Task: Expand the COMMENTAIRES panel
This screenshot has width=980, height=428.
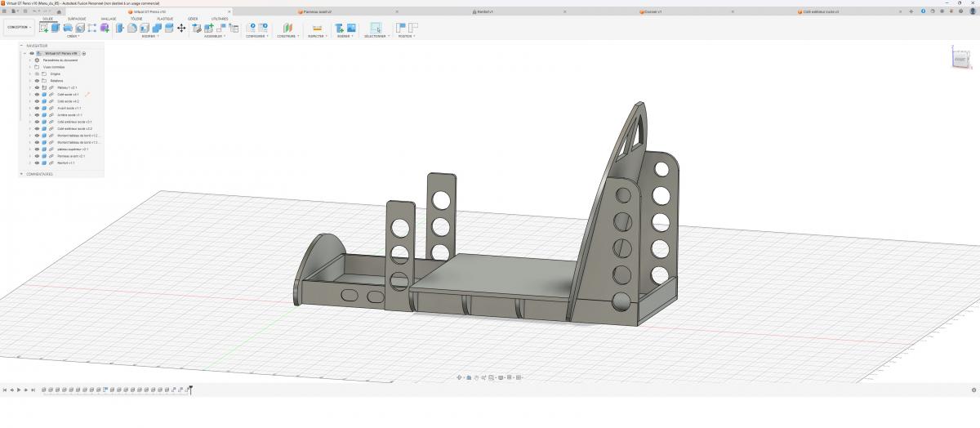Action: 22,174
